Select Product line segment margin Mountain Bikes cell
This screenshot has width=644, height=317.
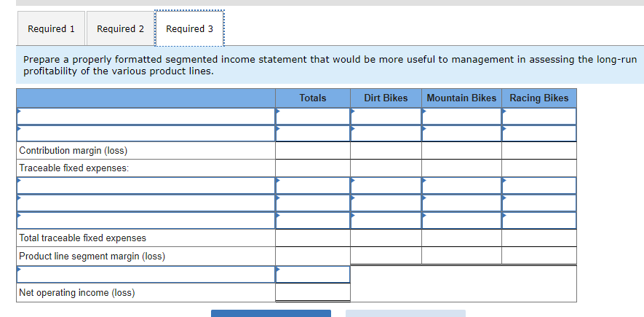(x=461, y=256)
